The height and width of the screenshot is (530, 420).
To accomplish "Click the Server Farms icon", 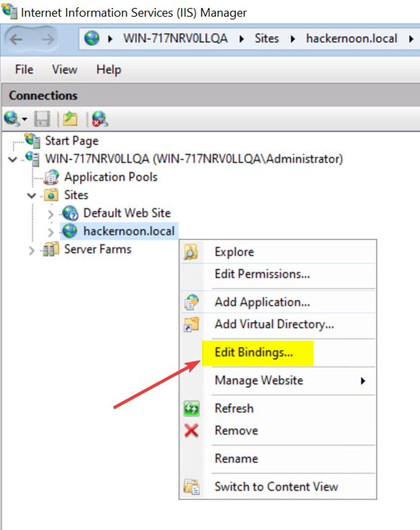I will tap(51, 249).
